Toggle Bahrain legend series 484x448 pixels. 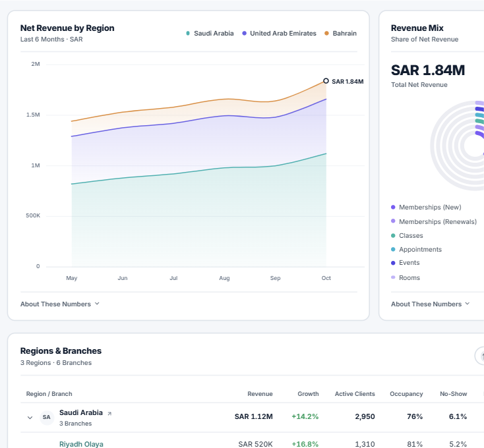pos(340,34)
